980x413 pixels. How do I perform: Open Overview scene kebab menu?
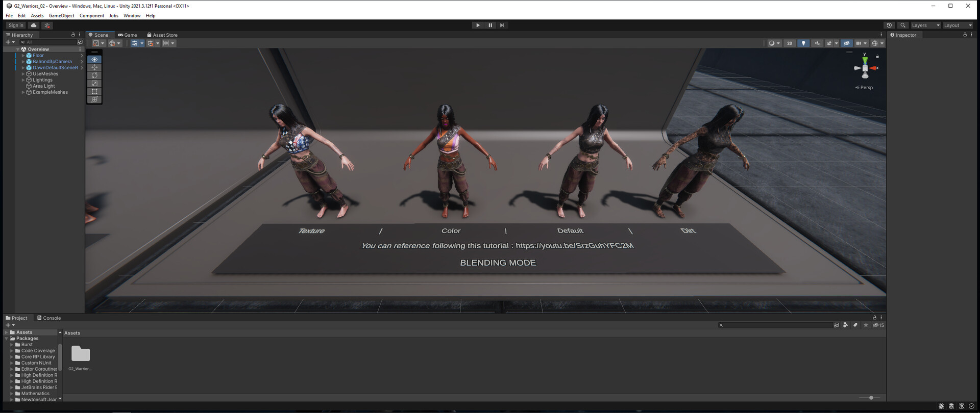pos(80,49)
